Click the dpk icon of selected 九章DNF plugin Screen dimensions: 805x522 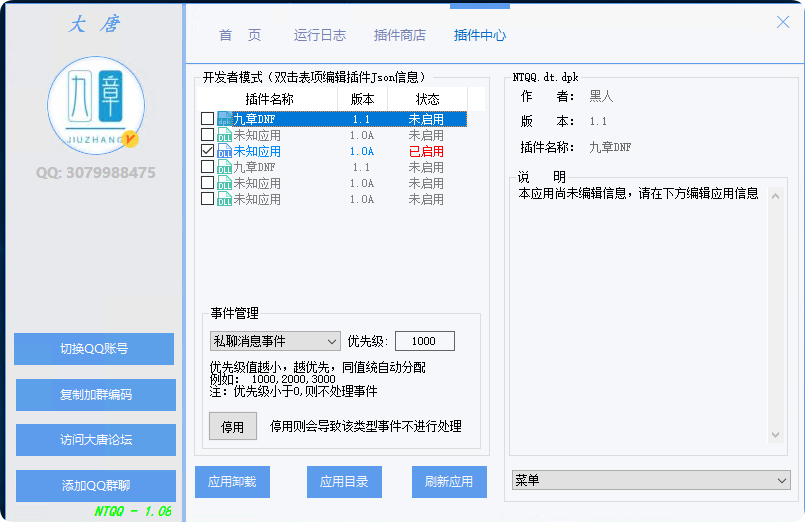pyautogui.click(x=224, y=119)
